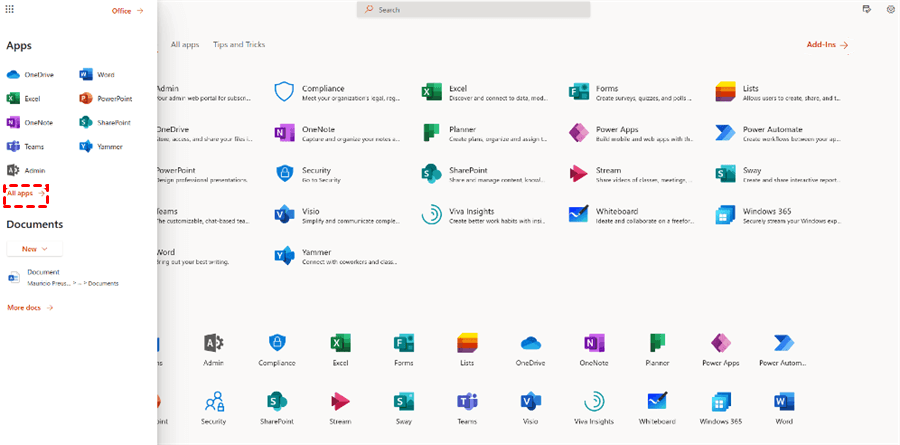The image size is (900, 445).
Task: Click Sway tile in the bottom icon grid
Action: (404, 408)
